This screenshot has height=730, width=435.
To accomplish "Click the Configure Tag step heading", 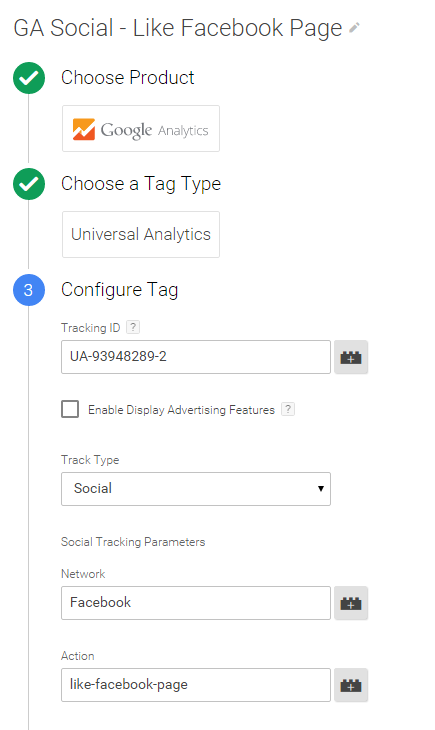I will coord(120,290).
